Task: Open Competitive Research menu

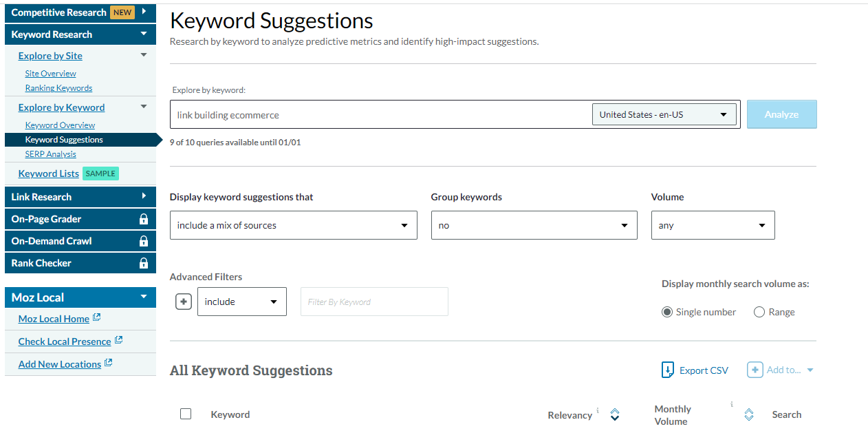Action: [80, 12]
